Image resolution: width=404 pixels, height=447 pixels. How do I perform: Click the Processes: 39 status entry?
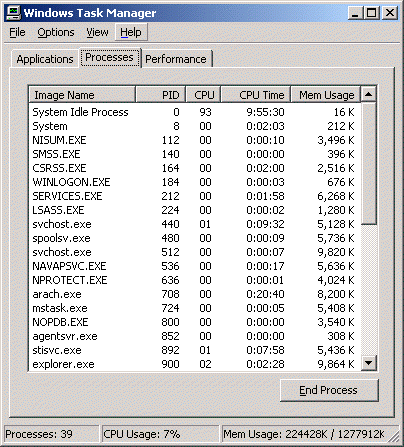pyautogui.click(x=52, y=434)
